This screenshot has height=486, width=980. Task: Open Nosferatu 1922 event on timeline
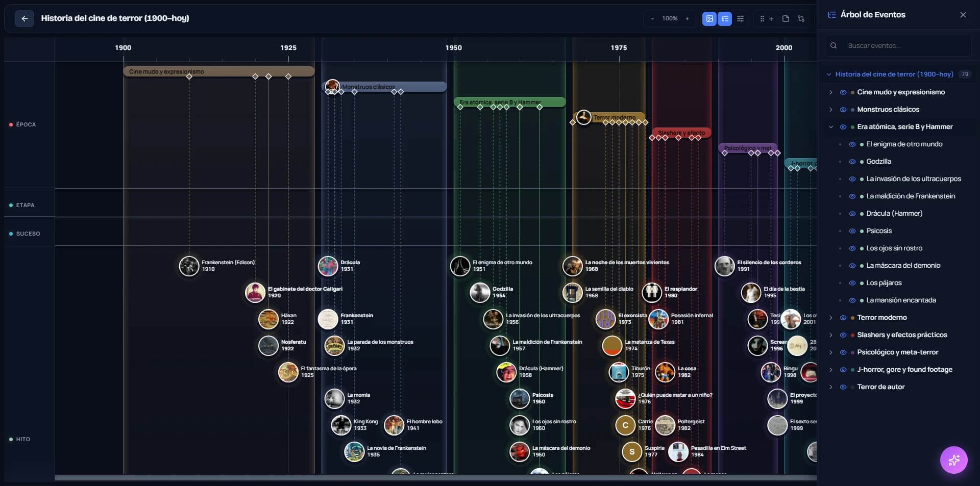[268, 346]
